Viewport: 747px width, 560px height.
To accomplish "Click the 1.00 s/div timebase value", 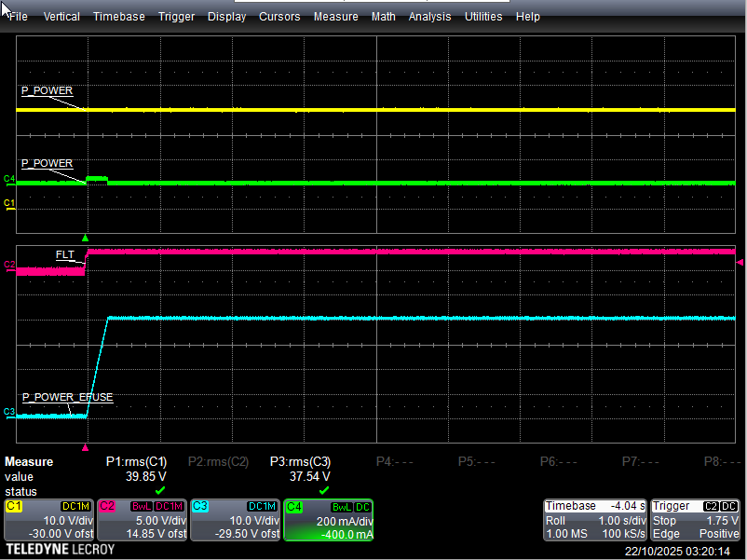I will (x=622, y=521).
